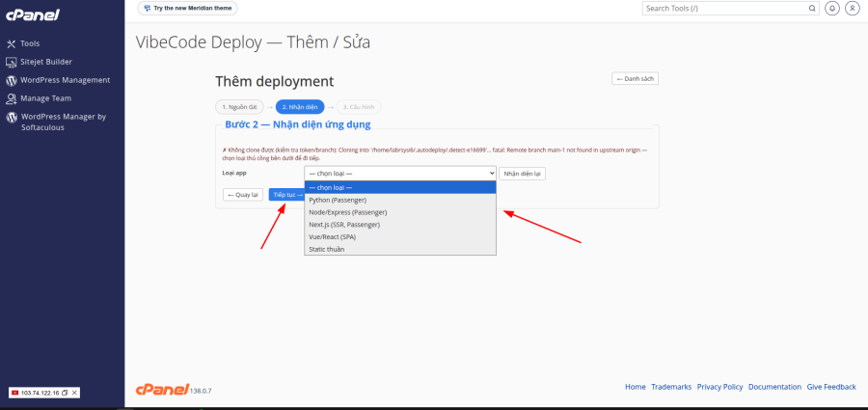Open WordPress Manager by Softaculous
This screenshot has width=868, height=410.
coord(62,122)
